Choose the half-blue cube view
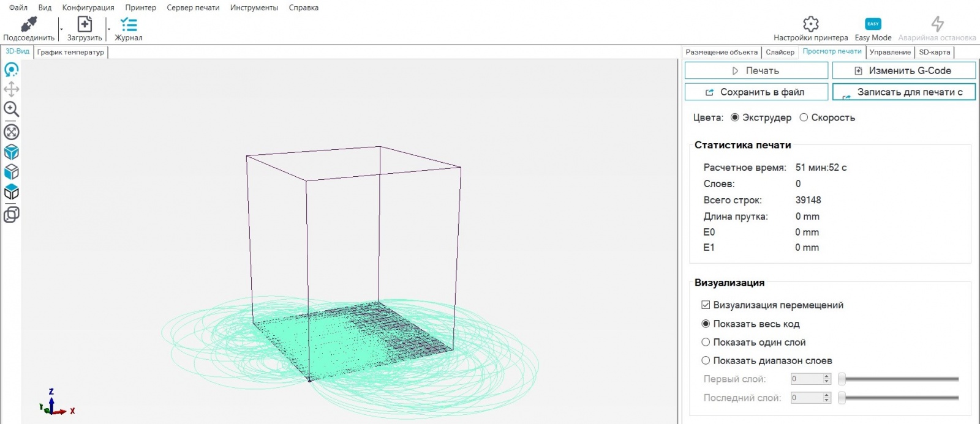 (x=11, y=172)
